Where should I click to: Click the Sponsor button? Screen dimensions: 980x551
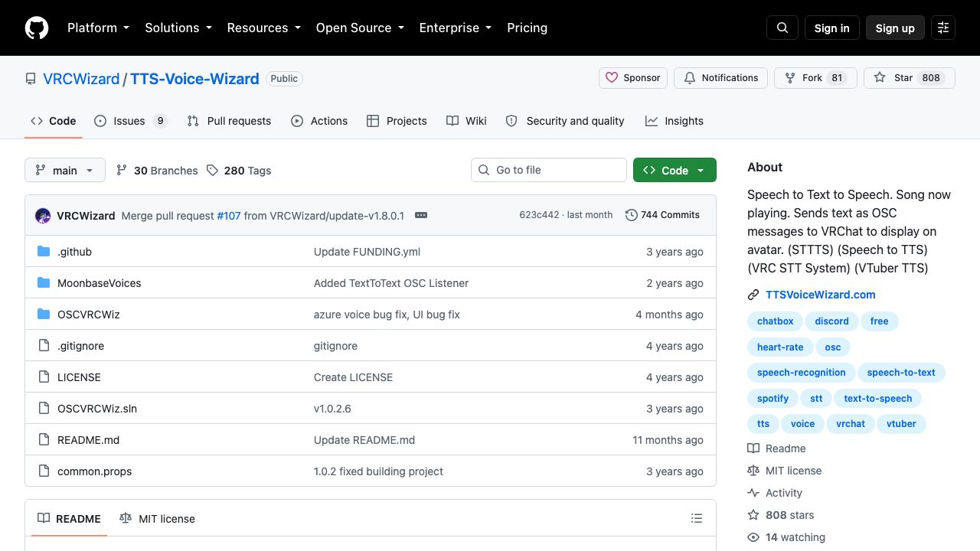tap(633, 78)
